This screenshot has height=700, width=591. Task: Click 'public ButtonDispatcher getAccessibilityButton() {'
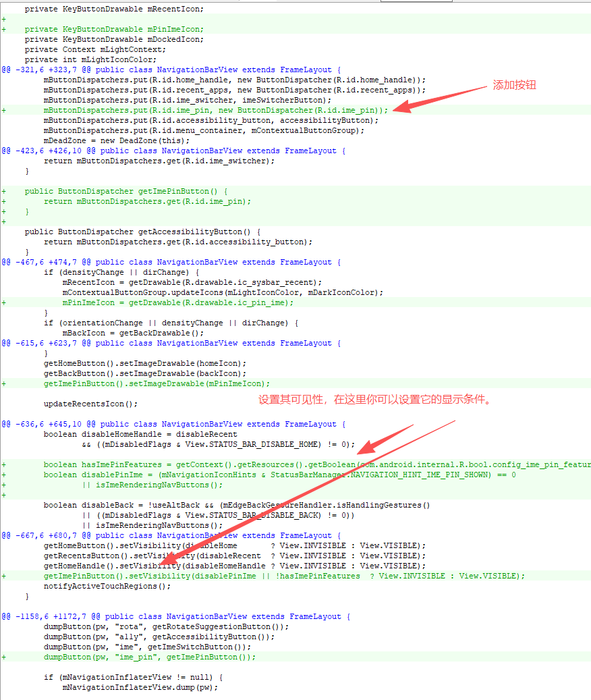(x=142, y=232)
